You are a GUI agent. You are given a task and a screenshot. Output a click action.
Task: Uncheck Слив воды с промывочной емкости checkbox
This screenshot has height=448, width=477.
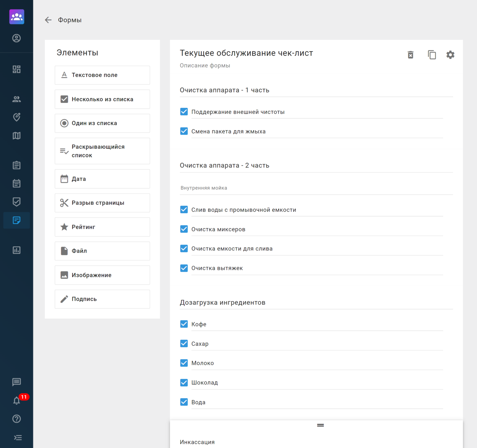pos(184,209)
